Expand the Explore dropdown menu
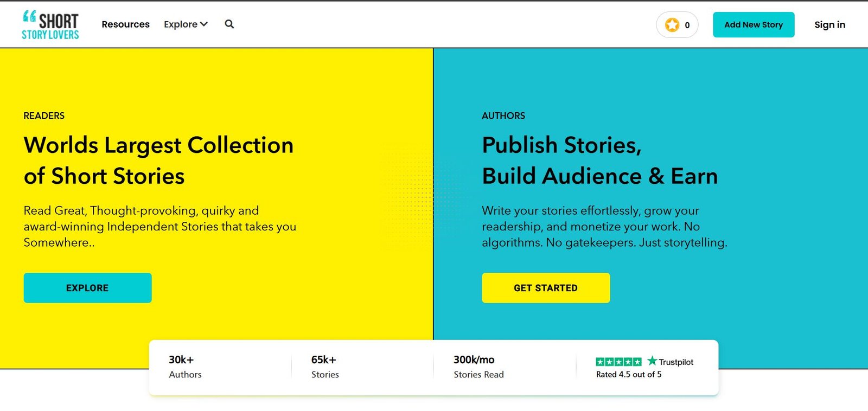868x411 pixels. pyautogui.click(x=186, y=24)
